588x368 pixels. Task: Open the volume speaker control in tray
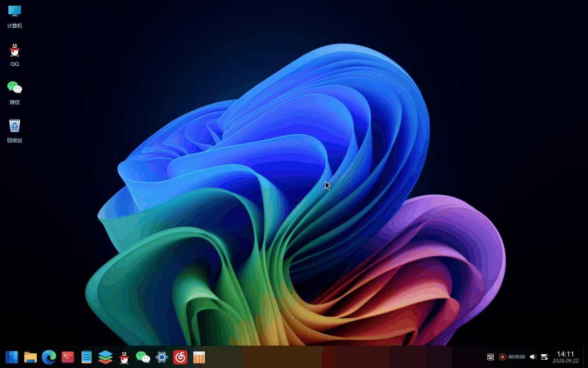(x=533, y=357)
